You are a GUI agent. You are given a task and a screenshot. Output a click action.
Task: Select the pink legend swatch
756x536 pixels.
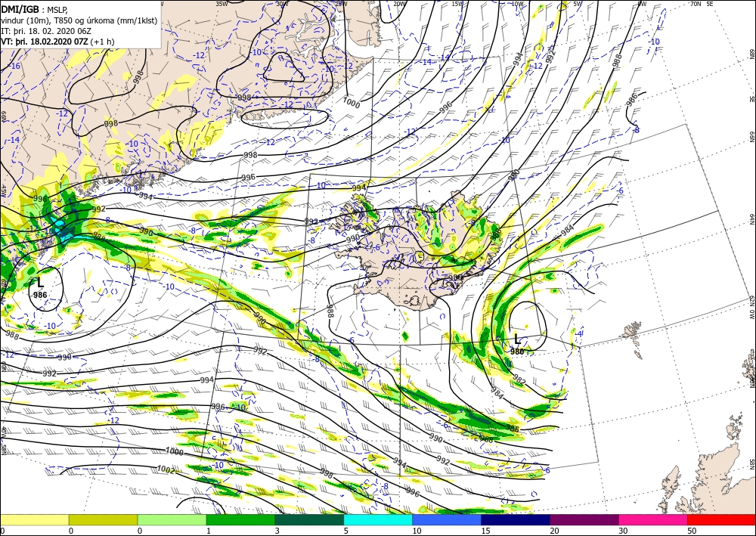click(653, 519)
